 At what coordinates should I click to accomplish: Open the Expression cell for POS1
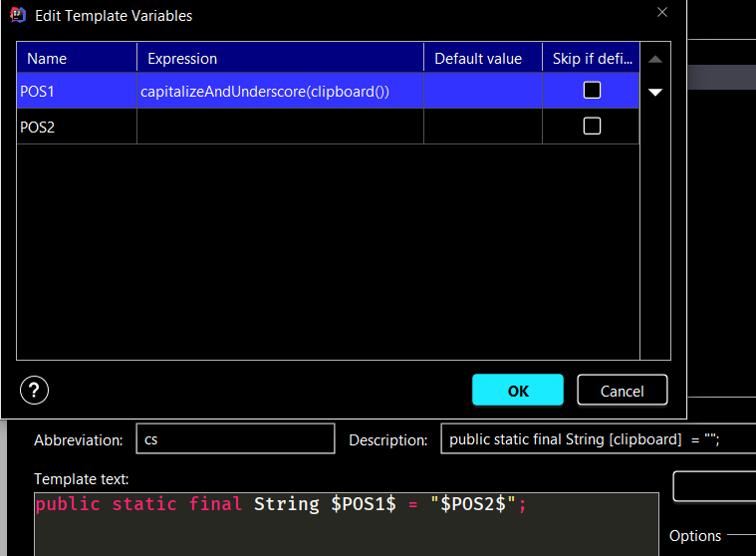coord(279,92)
